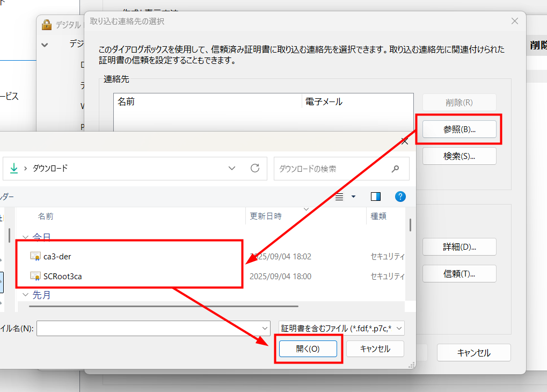Click the 電子メール header in contacts list
This screenshot has width=547, height=392.
[x=324, y=101]
